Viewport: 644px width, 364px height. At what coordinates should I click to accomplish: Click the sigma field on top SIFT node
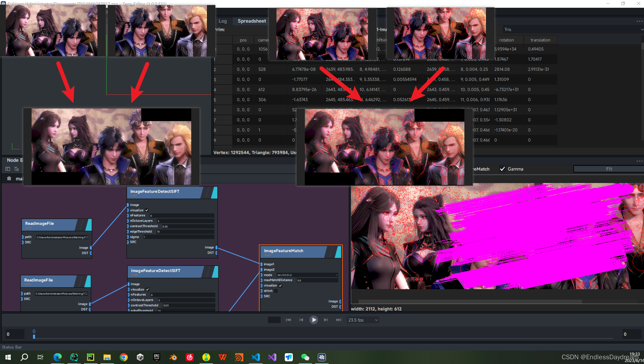point(178,237)
